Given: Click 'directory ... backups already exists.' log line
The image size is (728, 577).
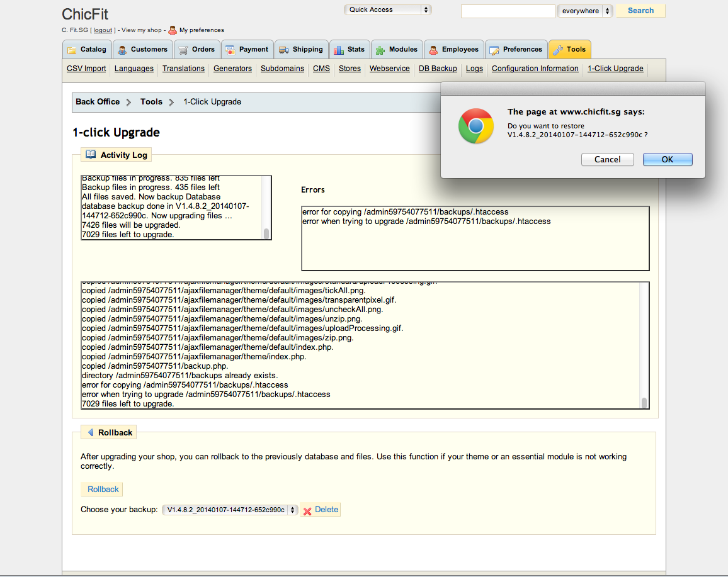Looking at the screenshot, I should tap(179, 376).
